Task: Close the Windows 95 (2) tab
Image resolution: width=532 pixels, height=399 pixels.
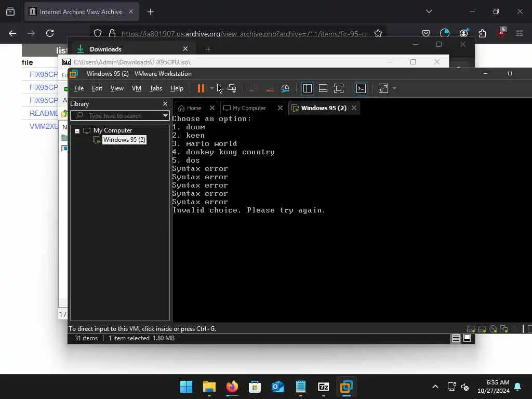Action: [x=354, y=108]
